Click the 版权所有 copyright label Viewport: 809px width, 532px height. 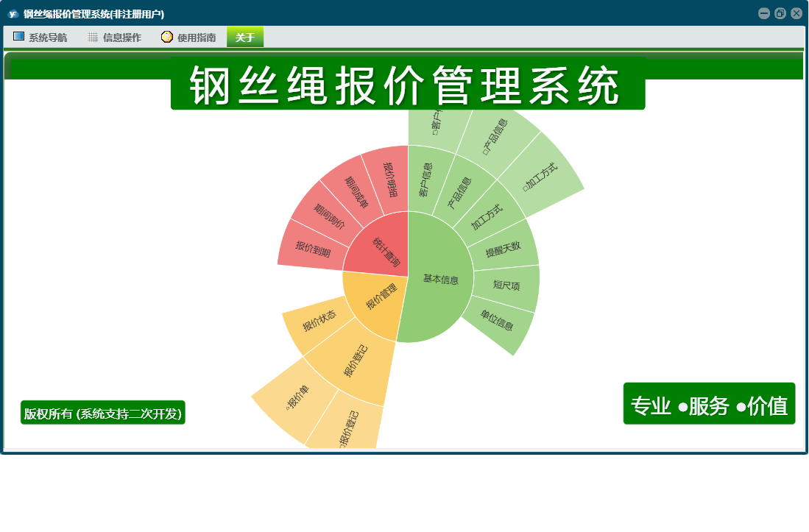point(102,413)
